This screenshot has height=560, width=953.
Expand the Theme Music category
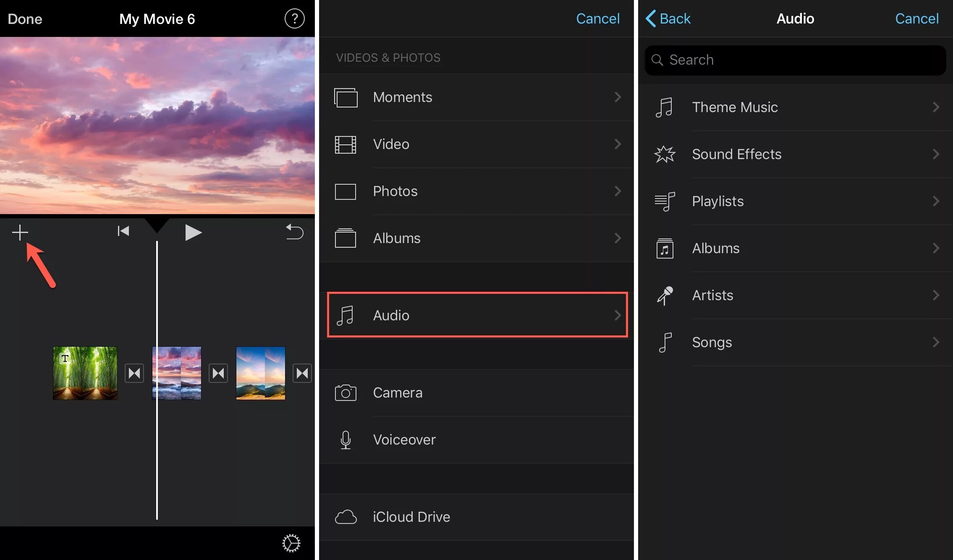pos(797,107)
